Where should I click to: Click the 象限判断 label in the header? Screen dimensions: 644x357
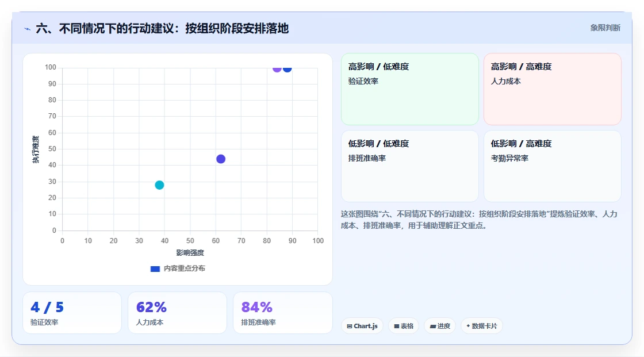pyautogui.click(x=605, y=28)
